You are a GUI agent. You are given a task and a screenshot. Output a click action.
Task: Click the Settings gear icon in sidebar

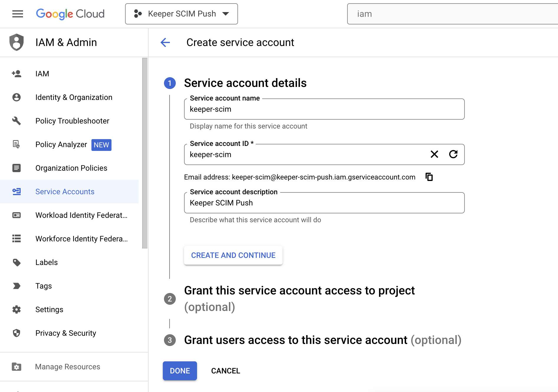point(17,309)
